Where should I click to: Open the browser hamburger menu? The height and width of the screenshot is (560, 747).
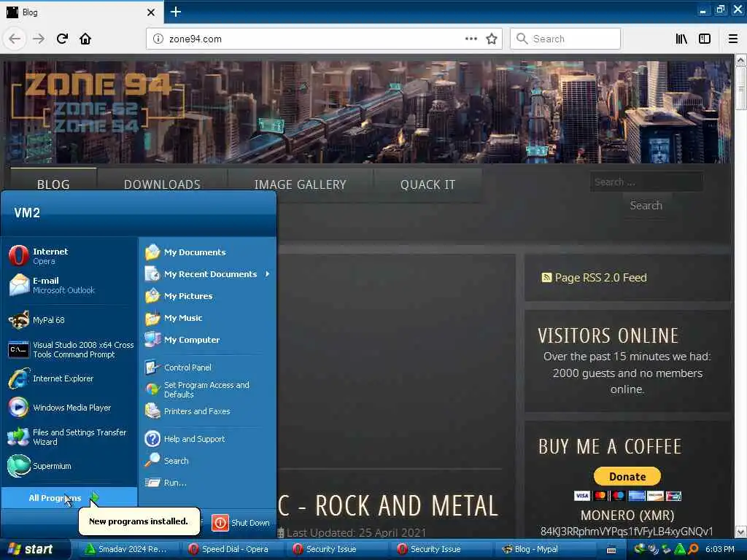click(x=733, y=39)
